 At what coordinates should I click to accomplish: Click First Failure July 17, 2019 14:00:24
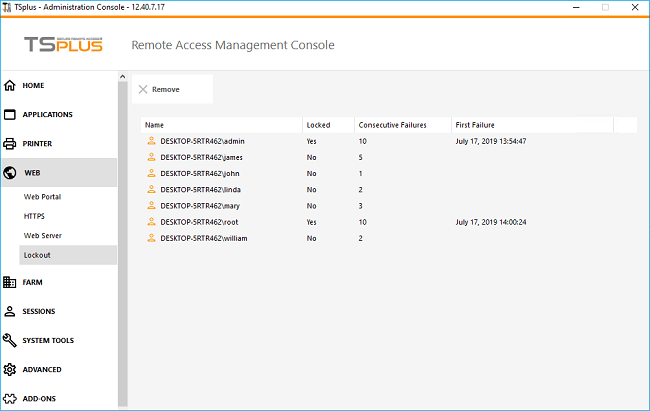(491, 222)
